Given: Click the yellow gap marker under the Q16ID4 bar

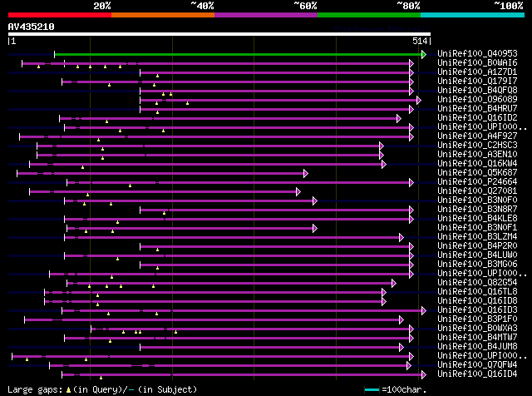Looking at the screenshot, I should (x=101, y=378).
